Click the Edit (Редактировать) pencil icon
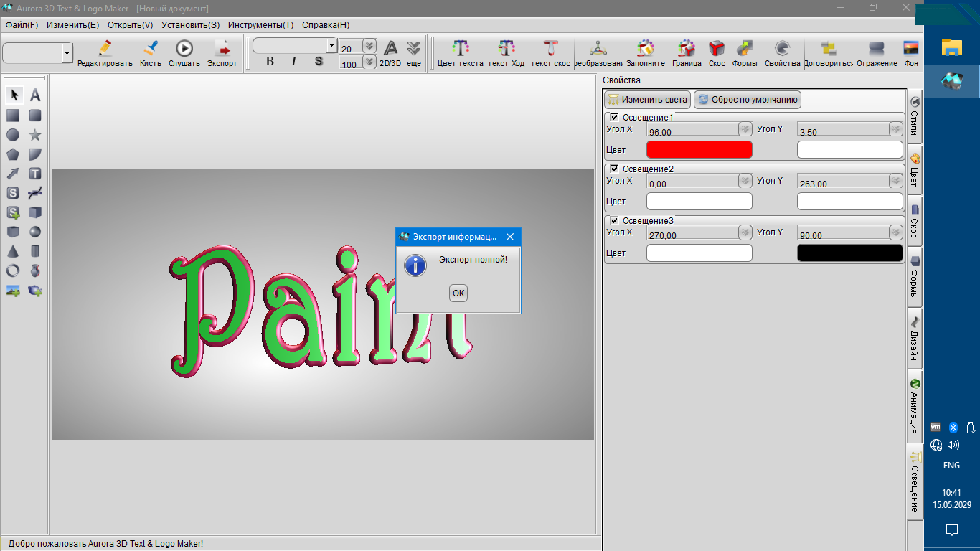 pyautogui.click(x=105, y=50)
